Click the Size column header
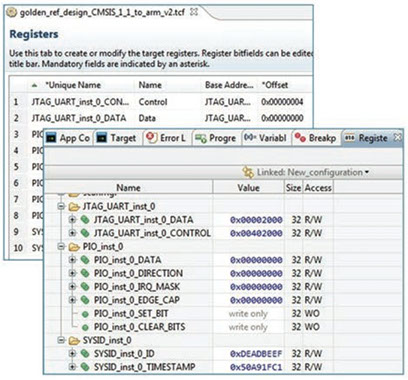Screen dimensions: 408x380 293,188
